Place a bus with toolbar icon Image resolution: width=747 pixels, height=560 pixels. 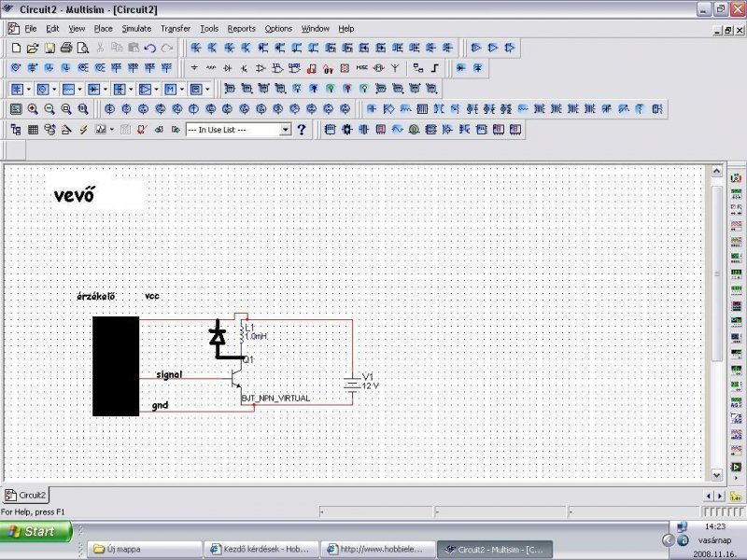coord(435,68)
